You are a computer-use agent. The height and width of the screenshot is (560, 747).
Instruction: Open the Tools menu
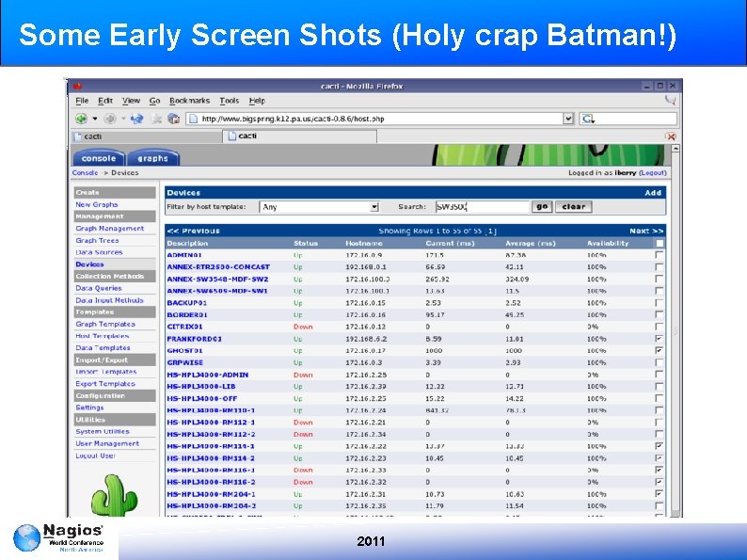coord(230,101)
